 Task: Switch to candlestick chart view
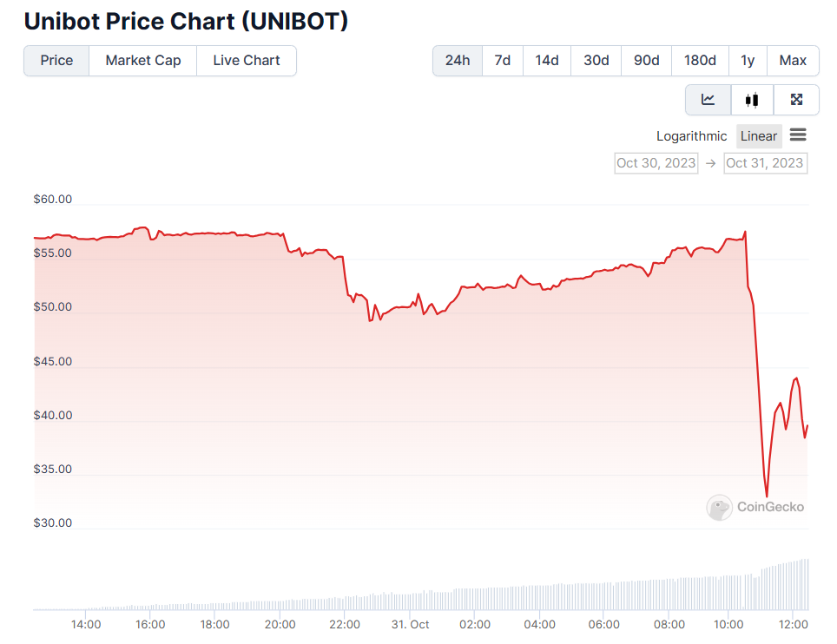tap(752, 99)
